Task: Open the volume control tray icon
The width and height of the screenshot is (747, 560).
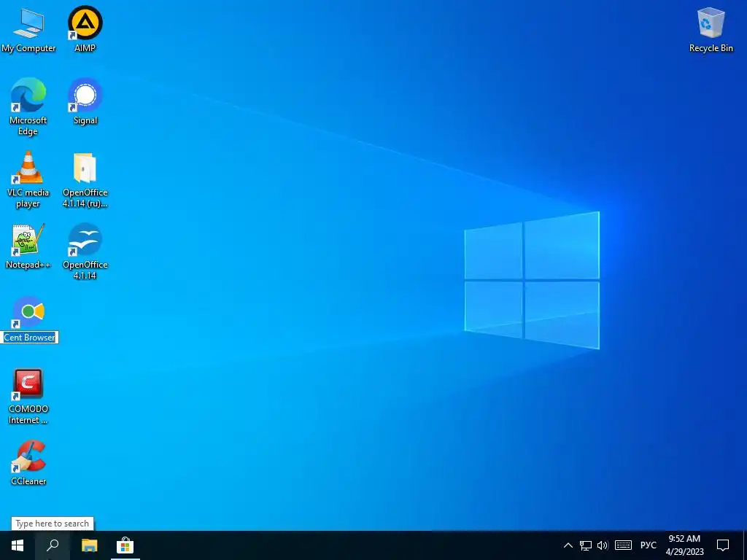Action: pyautogui.click(x=603, y=545)
